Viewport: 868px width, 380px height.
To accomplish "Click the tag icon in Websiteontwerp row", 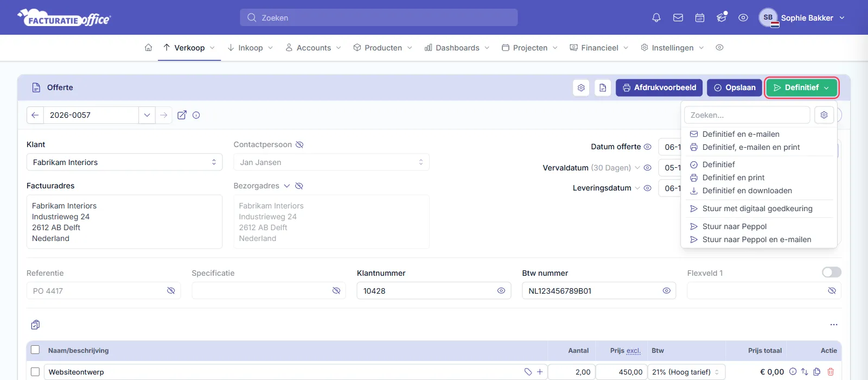I will click(528, 372).
